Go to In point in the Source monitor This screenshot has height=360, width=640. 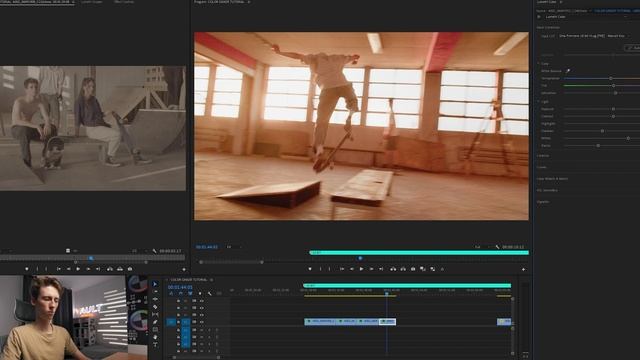point(58,269)
